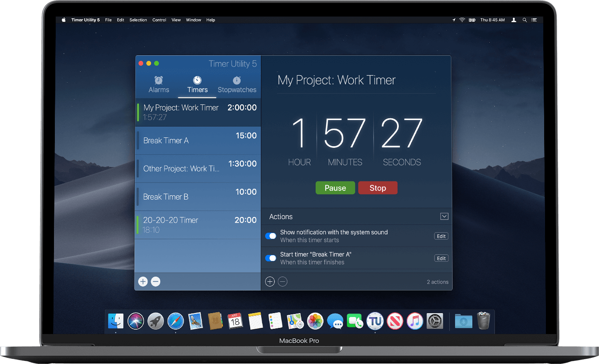This screenshot has width=599, height=364.
Task: Click the SECONDS value 27
Action: coord(402,133)
